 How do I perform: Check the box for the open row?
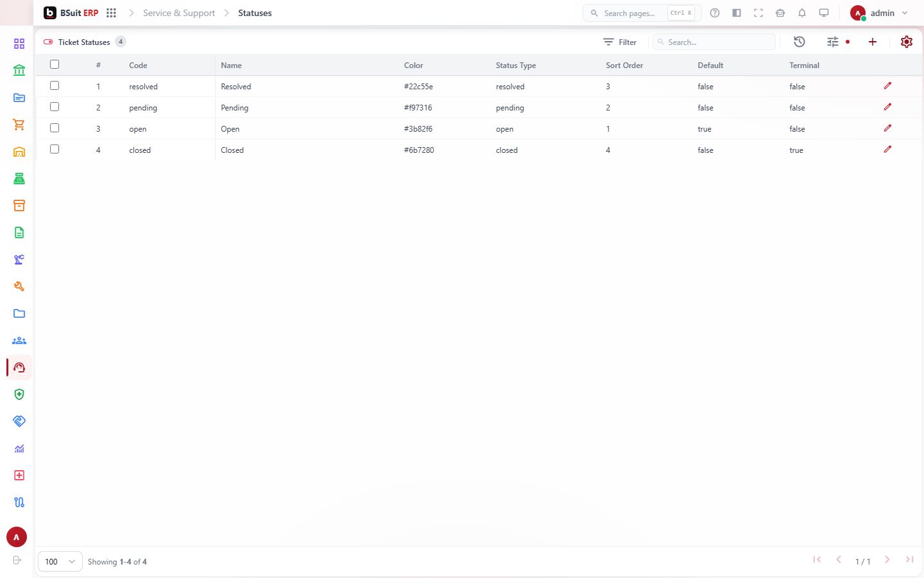(55, 128)
